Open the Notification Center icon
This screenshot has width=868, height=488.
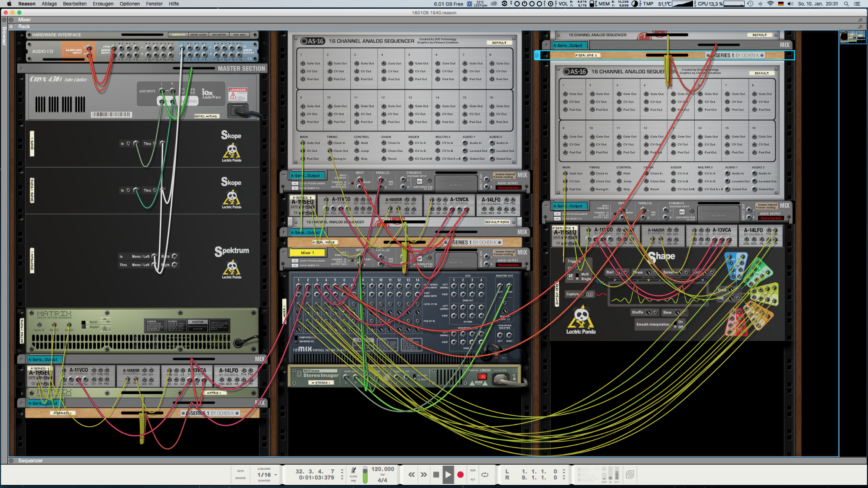[857, 4]
